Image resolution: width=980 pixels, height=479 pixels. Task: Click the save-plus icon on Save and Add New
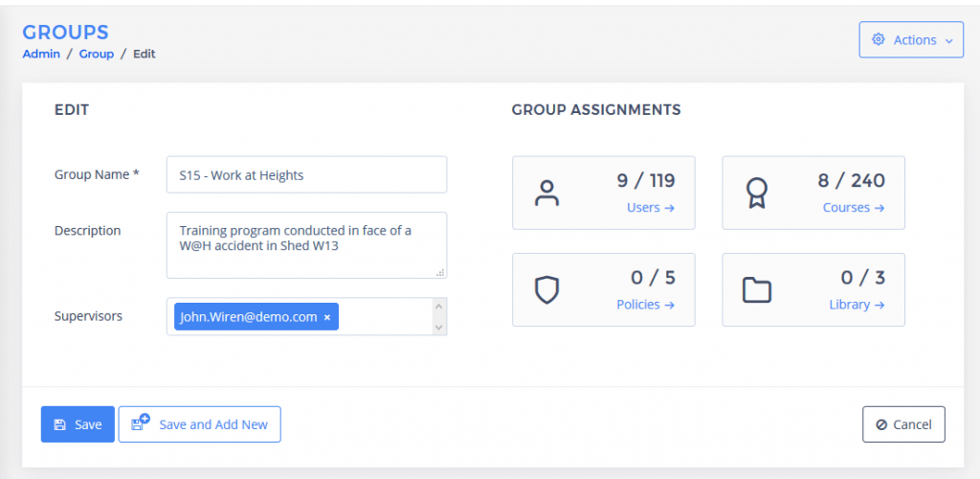pos(141,423)
